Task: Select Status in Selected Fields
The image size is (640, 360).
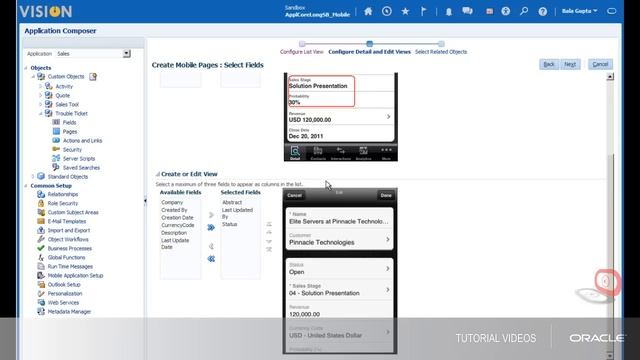Action: pos(229,224)
